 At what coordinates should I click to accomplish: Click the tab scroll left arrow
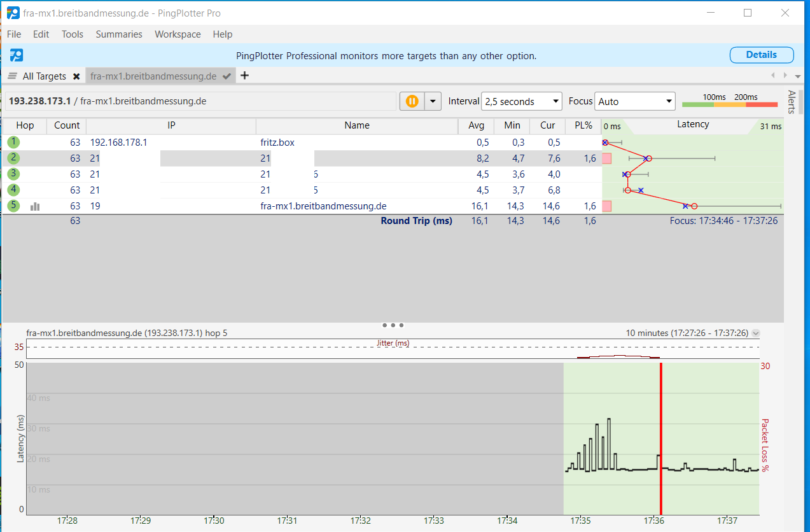tap(773, 76)
